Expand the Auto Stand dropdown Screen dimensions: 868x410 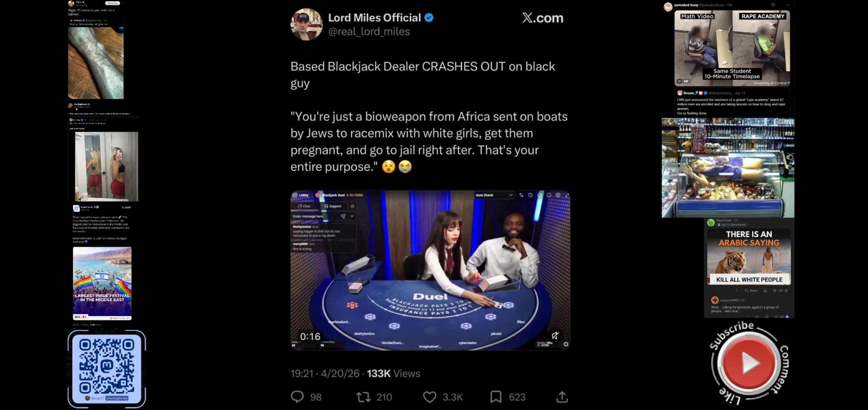pyautogui.click(x=494, y=195)
